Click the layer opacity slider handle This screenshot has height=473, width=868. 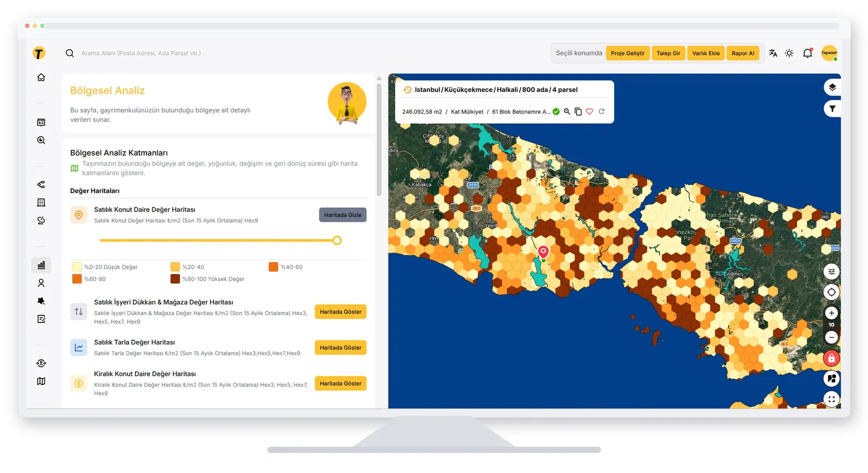pyautogui.click(x=337, y=241)
